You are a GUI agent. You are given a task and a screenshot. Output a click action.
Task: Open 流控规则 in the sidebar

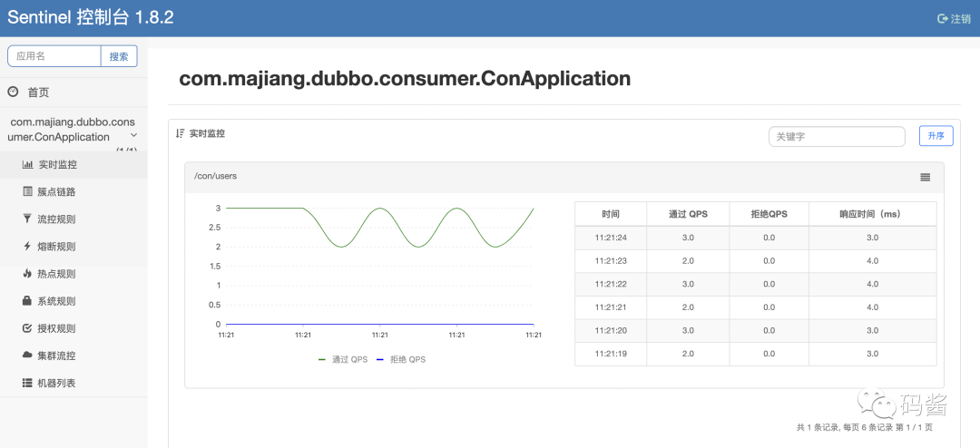tap(73, 219)
